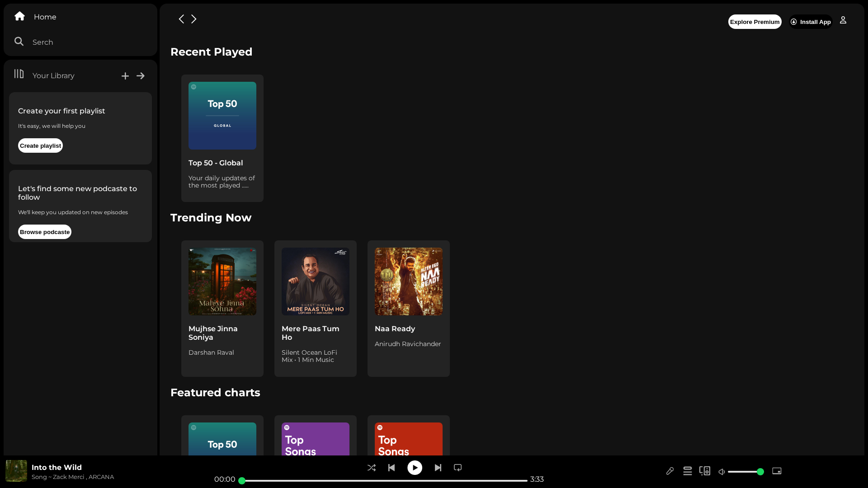Click Anirudh Ravichander artist text
The image size is (868, 488).
[408, 344]
